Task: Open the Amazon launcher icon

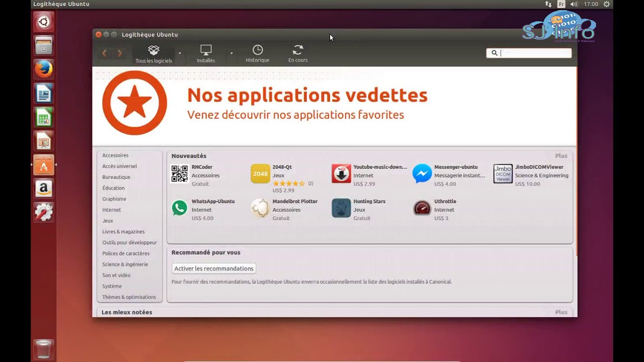Action: pyautogui.click(x=44, y=189)
